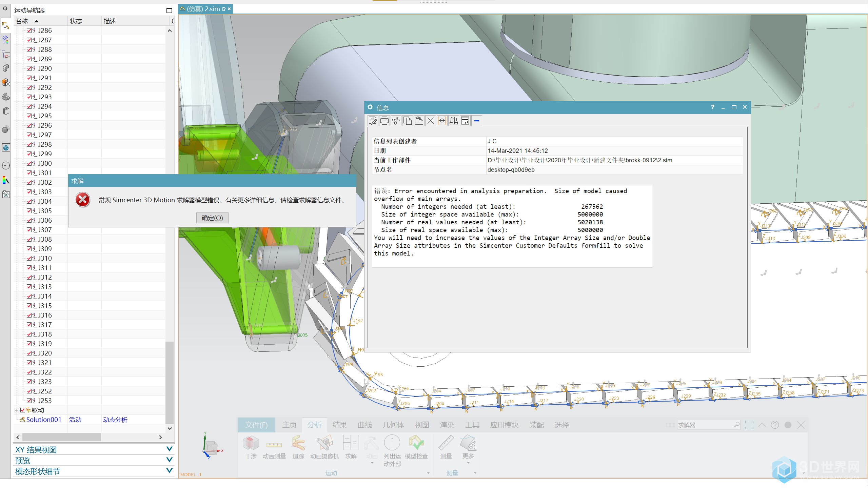
Task: Expand the 预览 panel
Action: (169, 460)
